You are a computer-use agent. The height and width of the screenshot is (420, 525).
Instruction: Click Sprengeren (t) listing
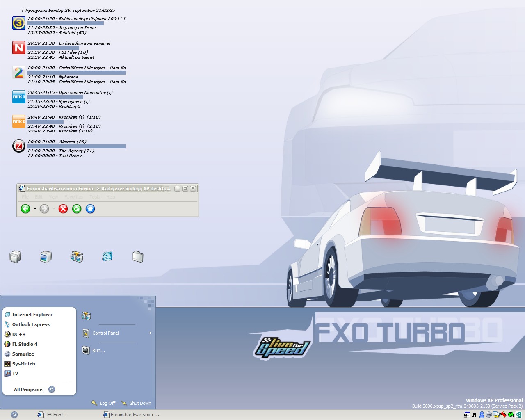(59, 102)
